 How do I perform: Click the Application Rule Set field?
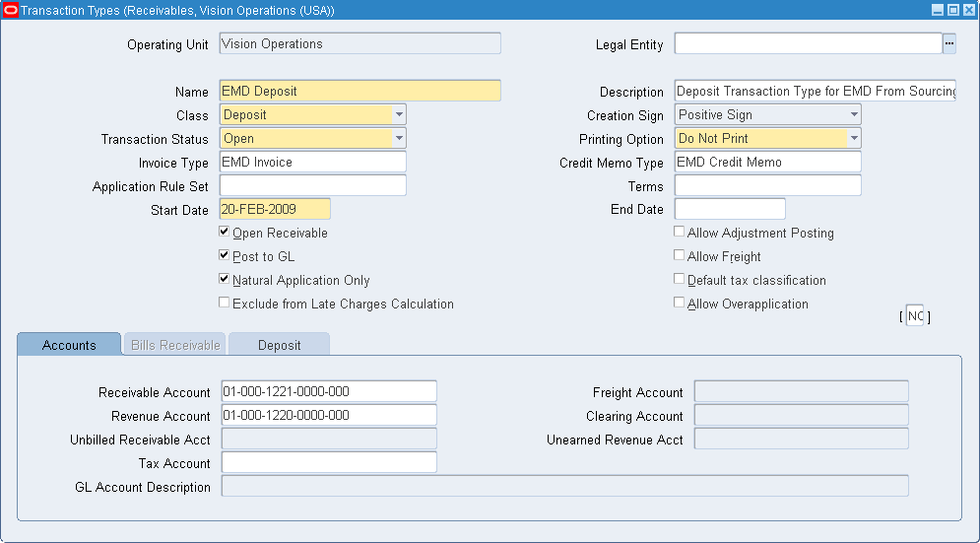(x=312, y=186)
